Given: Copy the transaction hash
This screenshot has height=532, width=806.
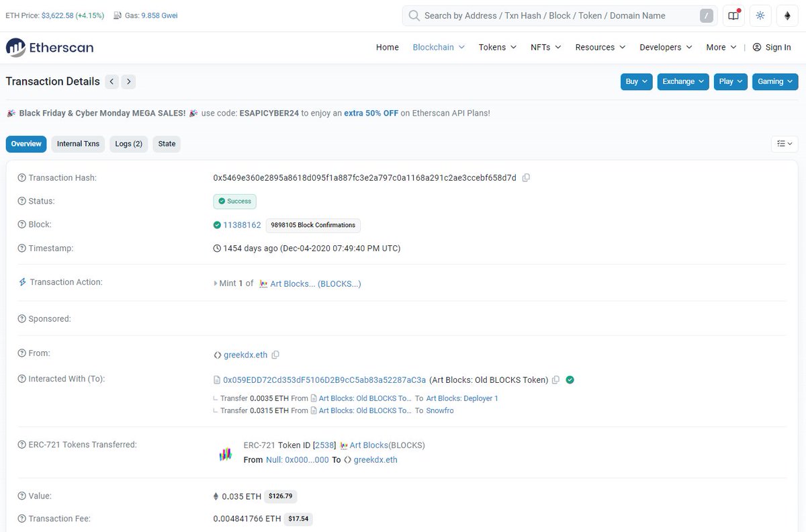Looking at the screenshot, I should 526,178.
